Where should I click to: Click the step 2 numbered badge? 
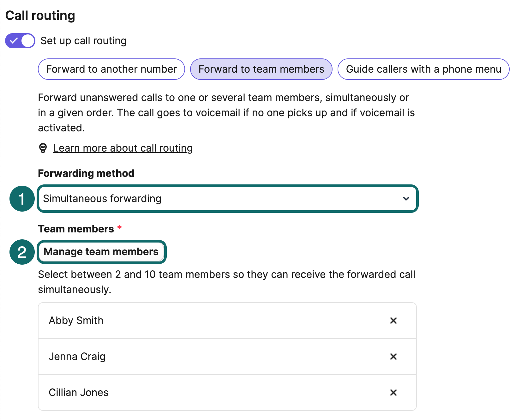pyautogui.click(x=22, y=252)
